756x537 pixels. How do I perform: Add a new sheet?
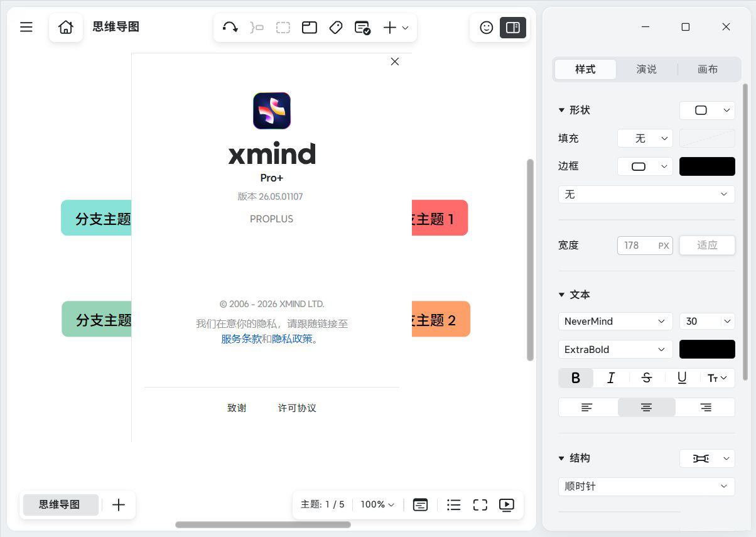(x=119, y=505)
